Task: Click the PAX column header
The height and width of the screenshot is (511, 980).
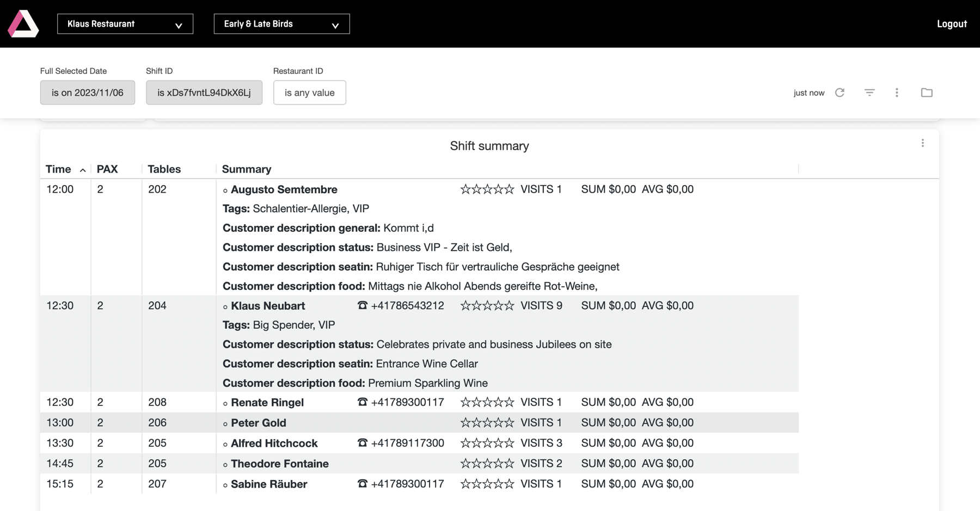Action: click(x=107, y=169)
